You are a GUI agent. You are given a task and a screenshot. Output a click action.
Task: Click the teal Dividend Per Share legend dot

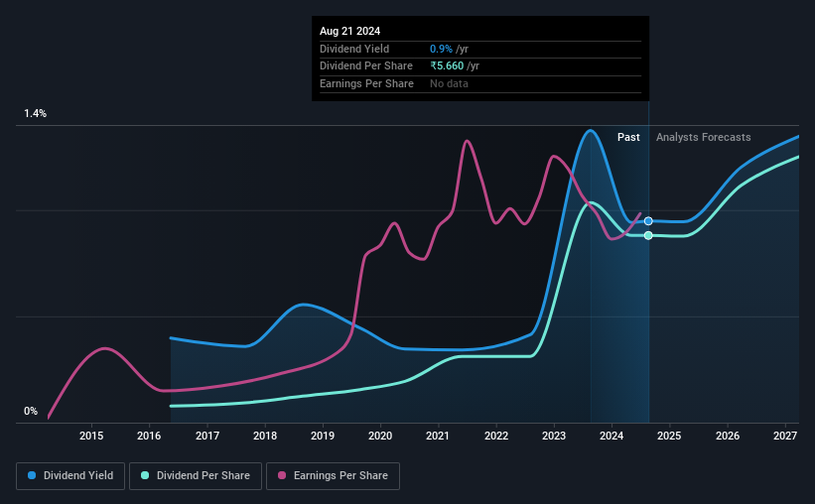(x=145, y=475)
